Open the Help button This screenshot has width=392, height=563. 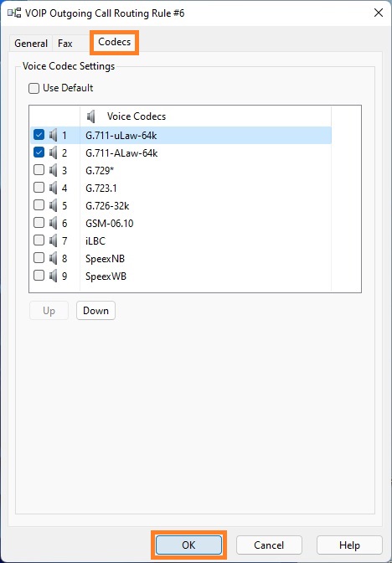coord(349,545)
